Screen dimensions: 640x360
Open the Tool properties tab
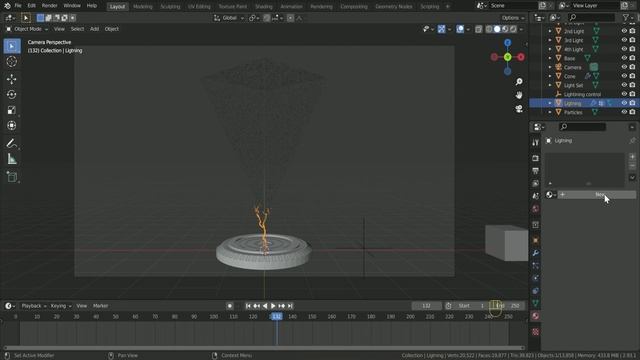[536, 142]
